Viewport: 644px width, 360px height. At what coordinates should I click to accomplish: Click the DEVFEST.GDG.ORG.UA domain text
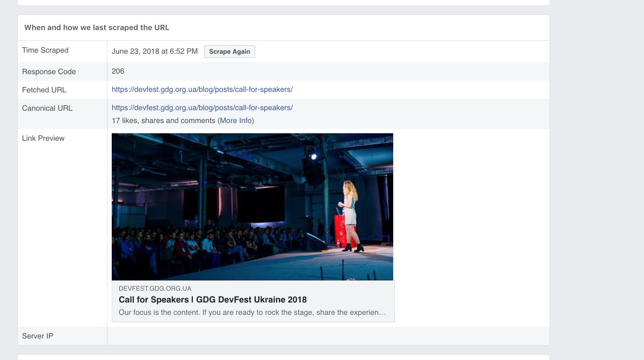pos(155,289)
